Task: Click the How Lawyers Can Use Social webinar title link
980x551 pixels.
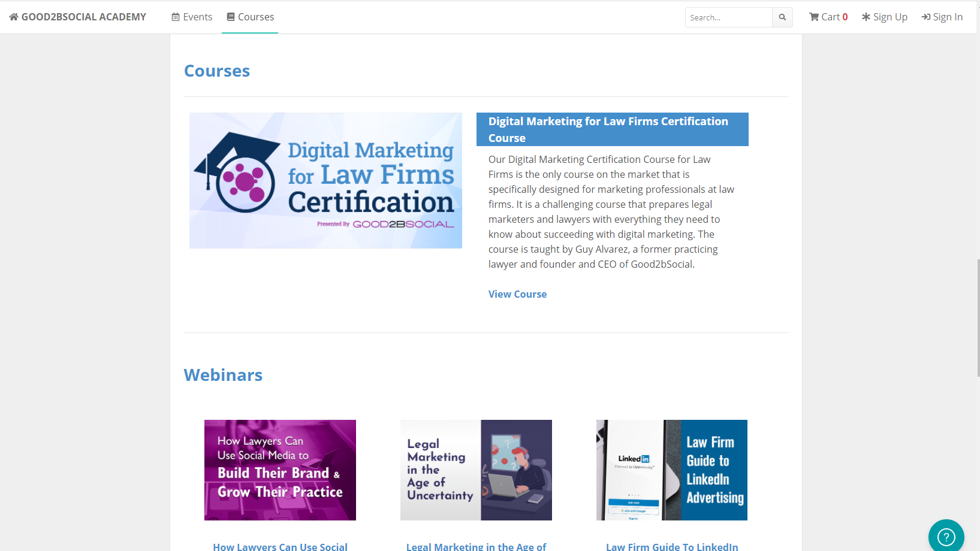Action: (280, 546)
